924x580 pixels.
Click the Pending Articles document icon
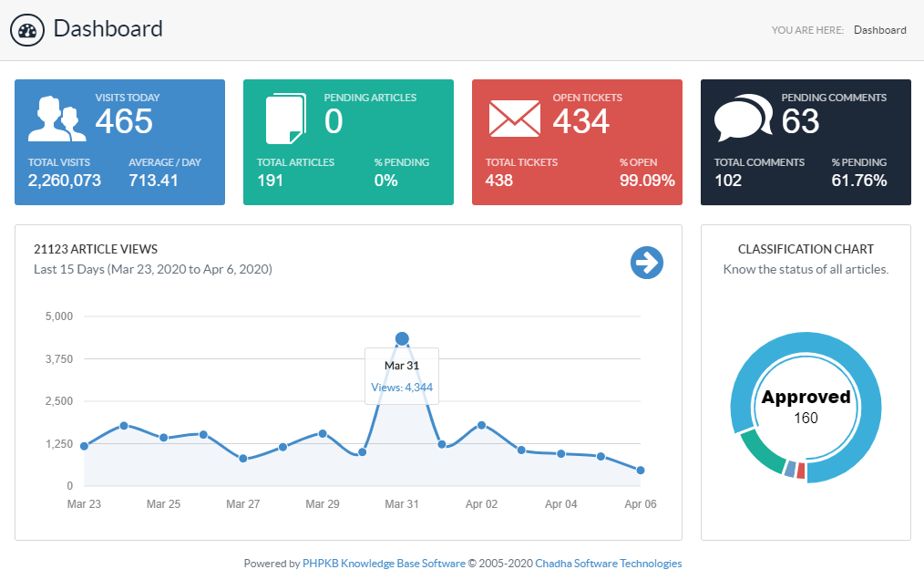pos(285,117)
